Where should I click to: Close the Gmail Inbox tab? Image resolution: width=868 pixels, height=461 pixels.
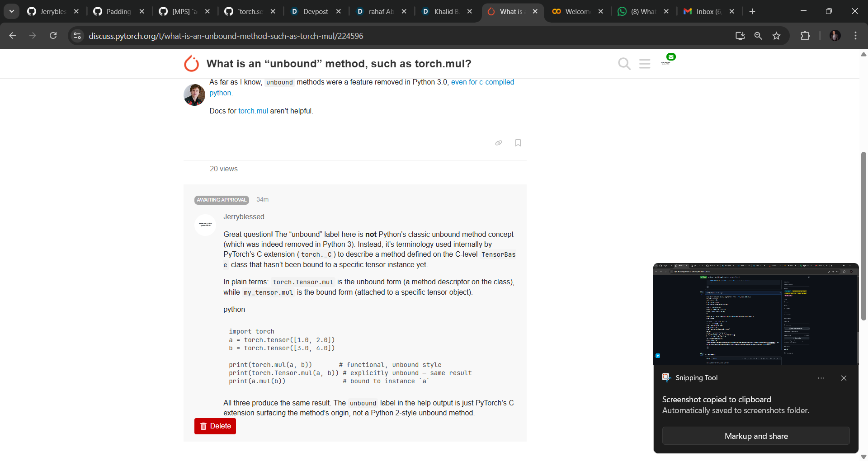pos(732,11)
